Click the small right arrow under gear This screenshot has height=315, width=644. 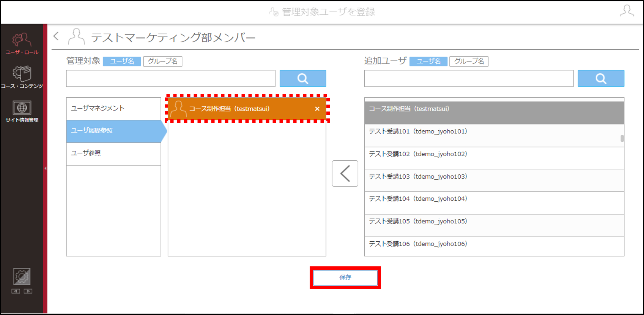click(28, 291)
